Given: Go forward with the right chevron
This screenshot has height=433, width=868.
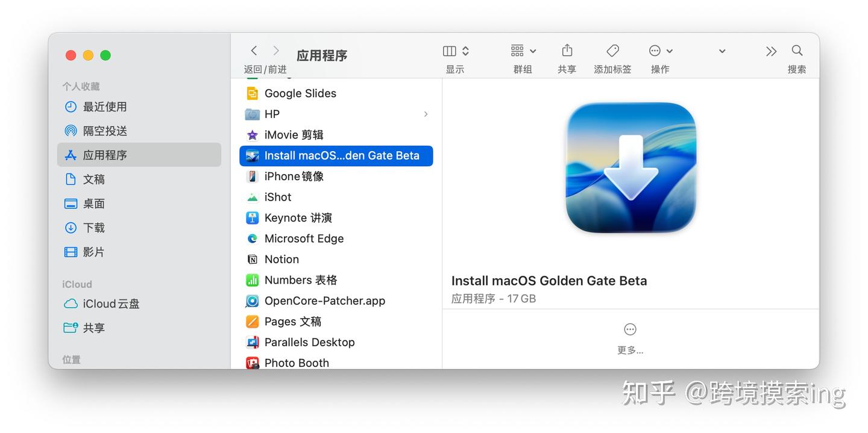Looking at the screenshot, I should [276, 51].
